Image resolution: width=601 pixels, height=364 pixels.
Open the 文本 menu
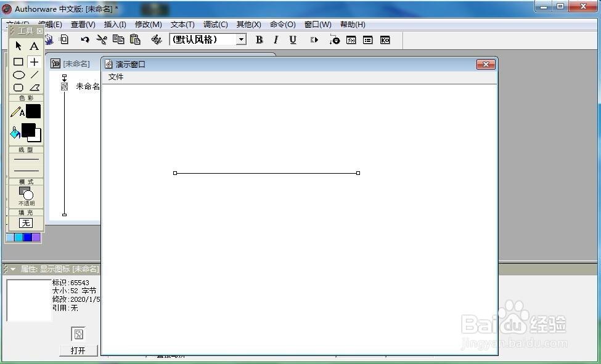pyautogui.click(x=182, y=24)
